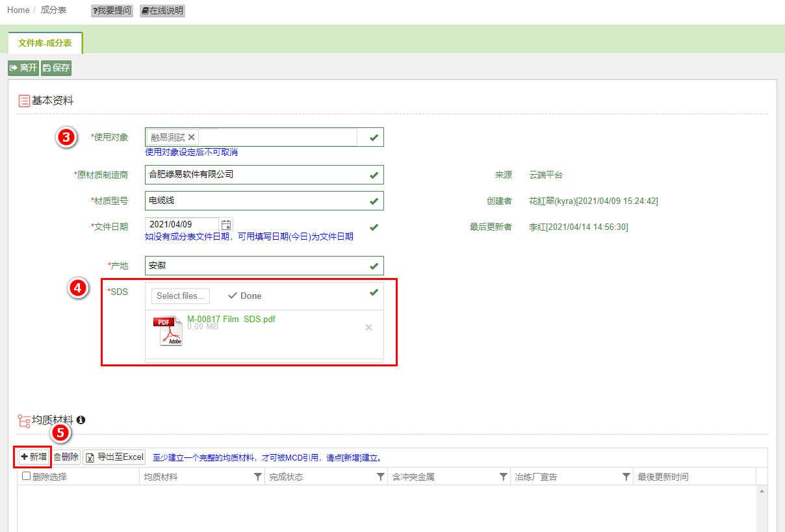The height and width of the screenshot is (532, 785).
Task: Remove the uploaded SDS.pdf file
Action: click(x=368, y=327)
